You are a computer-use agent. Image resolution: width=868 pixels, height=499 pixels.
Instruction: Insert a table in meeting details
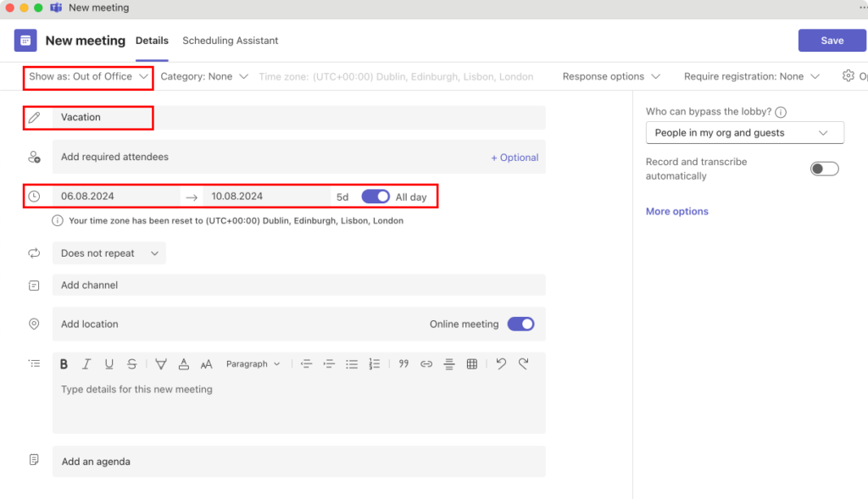[472, 364]
